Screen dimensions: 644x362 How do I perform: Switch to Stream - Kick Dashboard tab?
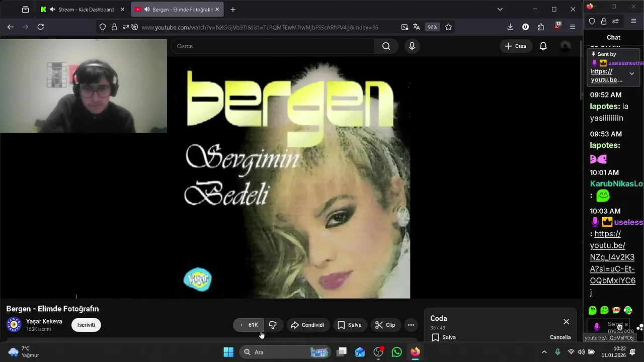click(83, 10)
